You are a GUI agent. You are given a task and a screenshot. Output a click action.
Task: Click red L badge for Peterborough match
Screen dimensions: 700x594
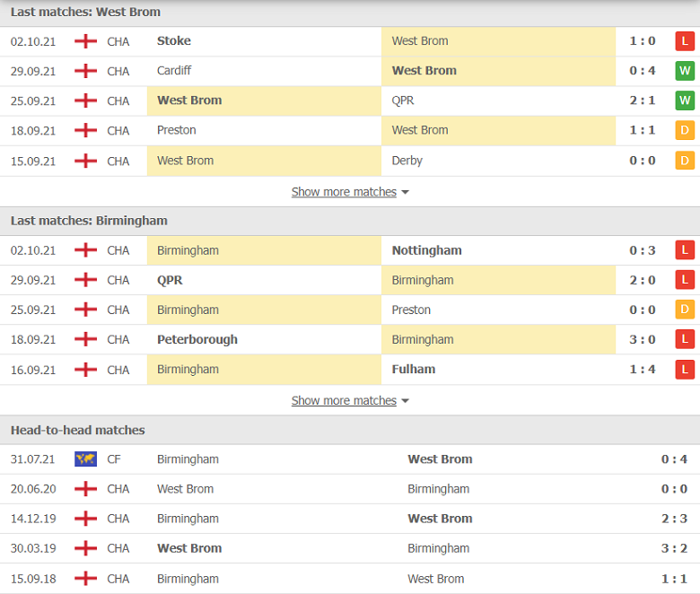tap(685, 339)
